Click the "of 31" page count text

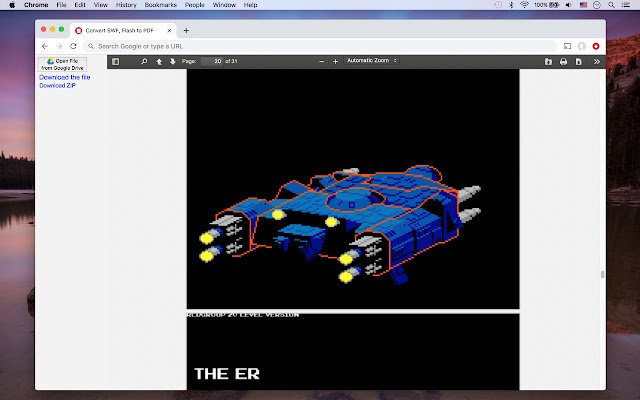click(231, 61)
